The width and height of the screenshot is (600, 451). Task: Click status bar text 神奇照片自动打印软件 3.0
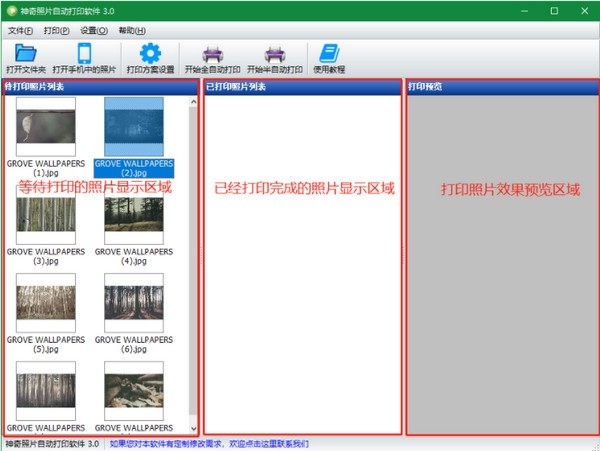[x=52, y=444]
